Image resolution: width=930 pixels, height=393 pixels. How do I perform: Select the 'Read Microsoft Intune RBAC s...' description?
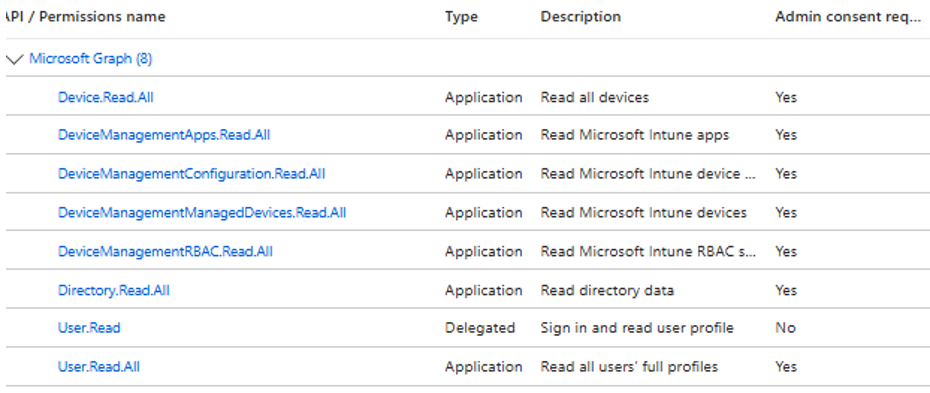[x=648, y=251]
